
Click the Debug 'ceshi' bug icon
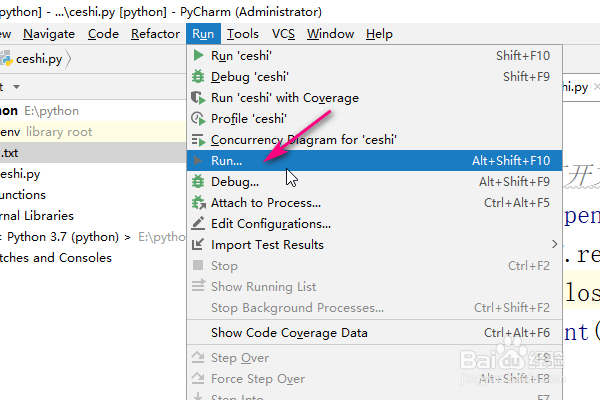pos(198,77)
